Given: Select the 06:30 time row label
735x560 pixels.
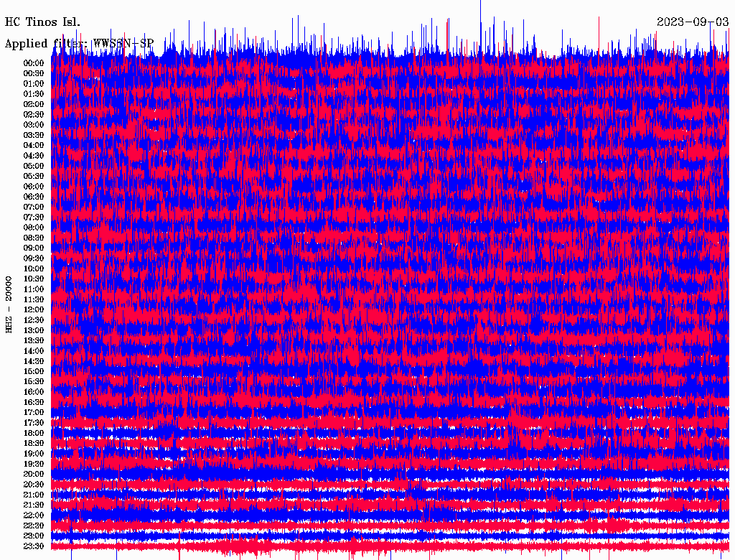Looking at the screenshot, I should click(x=34, y=197).
